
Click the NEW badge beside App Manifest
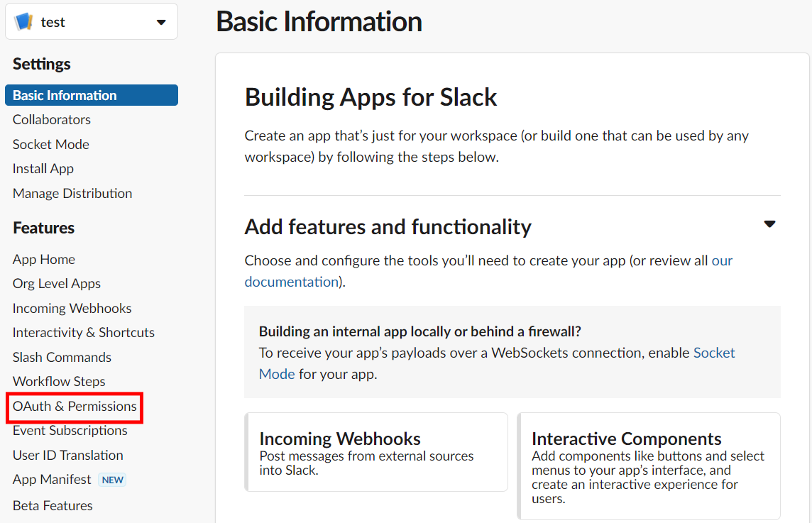tap(112, 480)
